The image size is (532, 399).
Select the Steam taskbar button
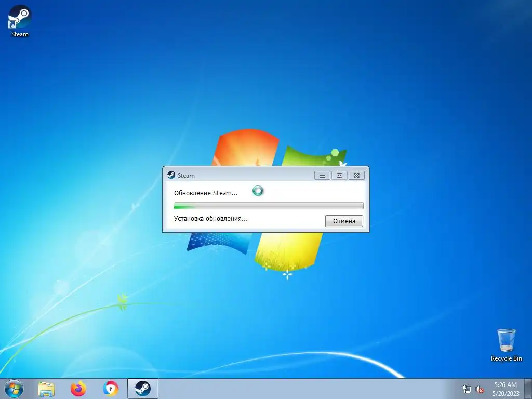142,389
